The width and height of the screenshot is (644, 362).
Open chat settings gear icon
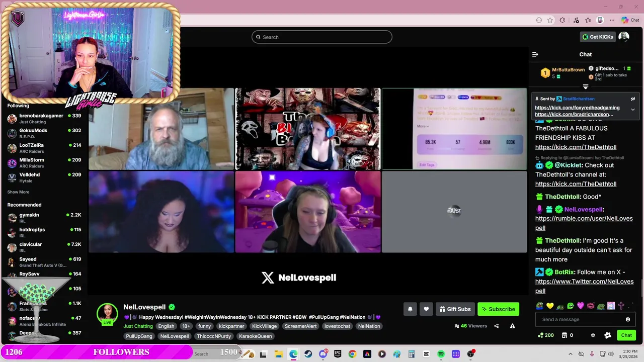tap(593, 335)
